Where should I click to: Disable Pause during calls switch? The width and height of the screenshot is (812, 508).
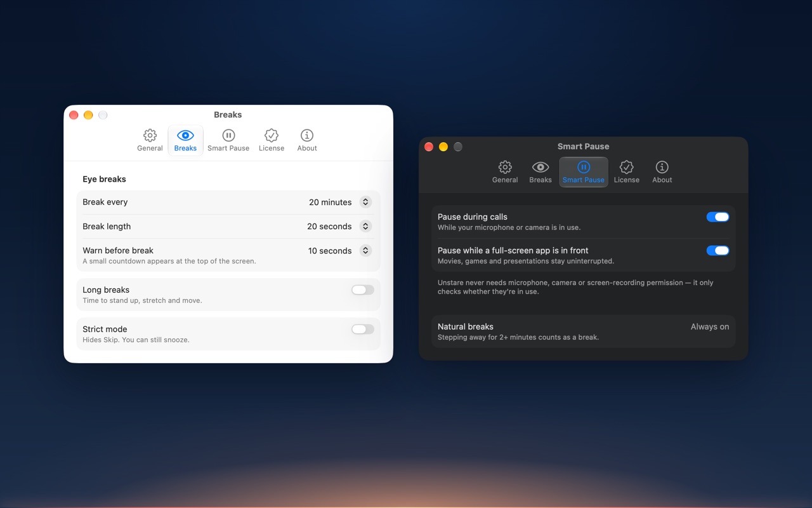[718, 217]
